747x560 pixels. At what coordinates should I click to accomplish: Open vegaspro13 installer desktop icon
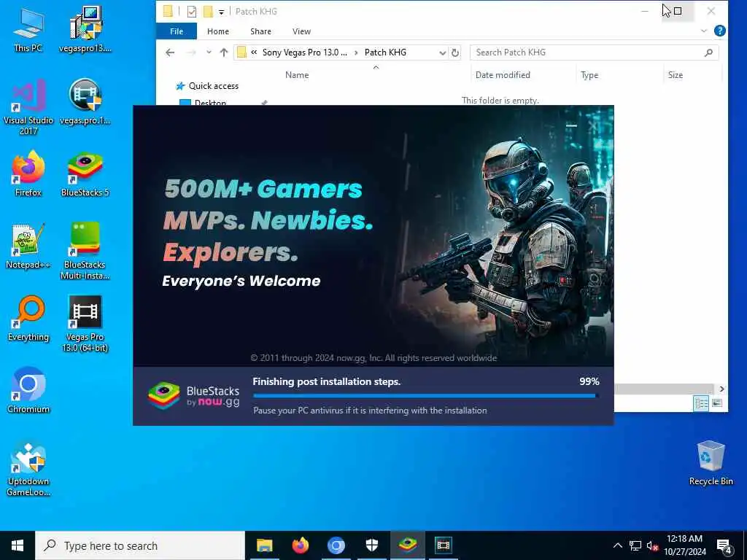coord(85,29)
